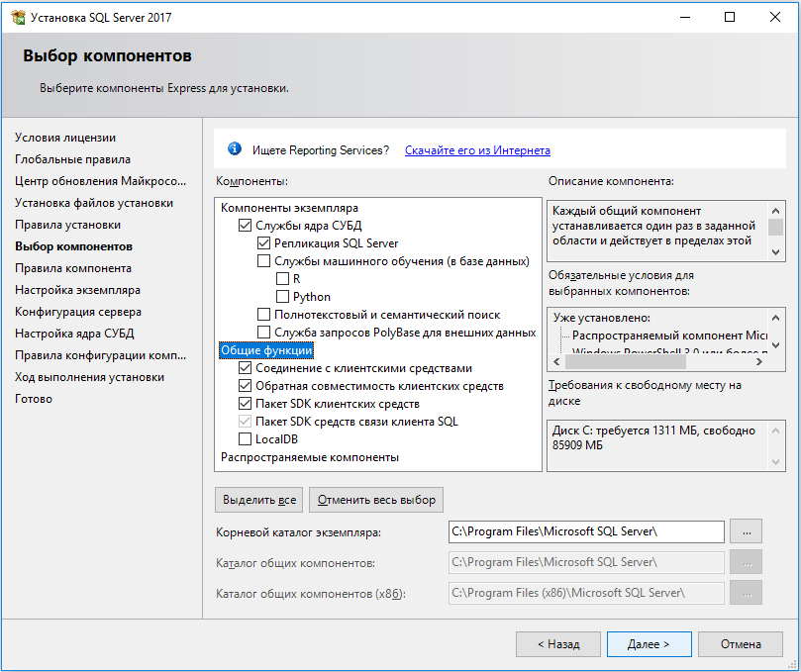Select Распространяемые компоненты tree node
801x672 pixels.
coord(310,457)
